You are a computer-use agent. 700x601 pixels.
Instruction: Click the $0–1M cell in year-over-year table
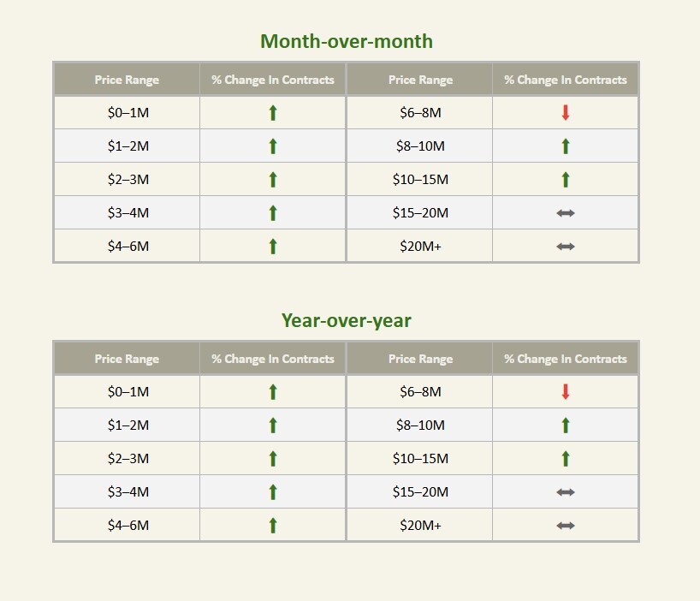(128, 391)
